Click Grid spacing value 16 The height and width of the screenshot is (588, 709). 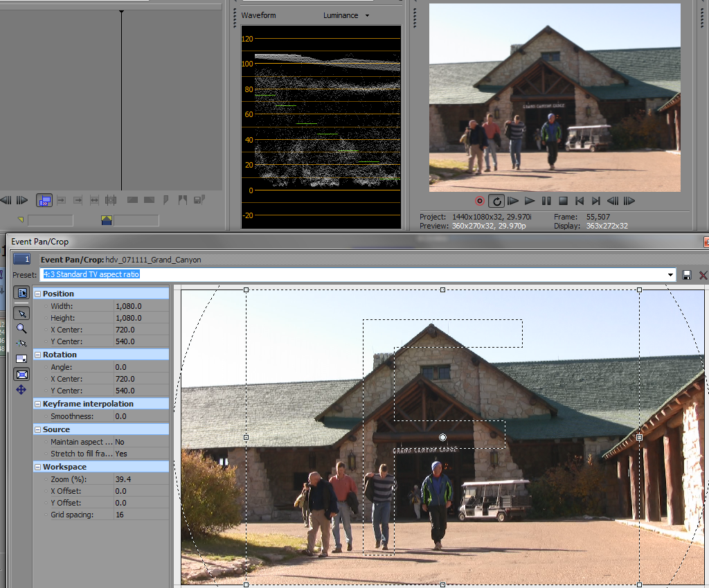pyautogui.click(x=141, y=515)
